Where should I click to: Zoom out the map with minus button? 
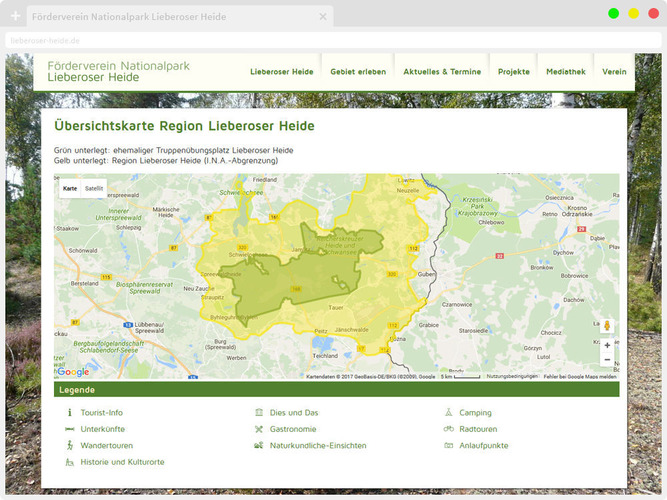tap(607, 360)
